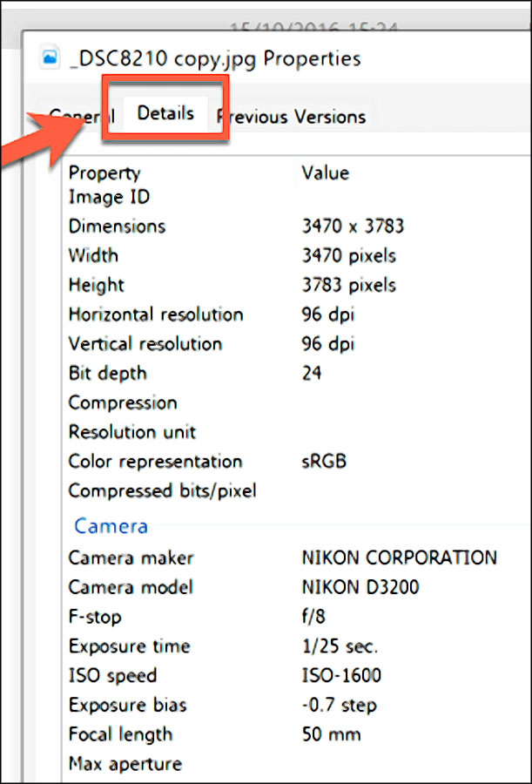This screenshot has height=784, width=532.
Task: Select the Focal length label
Action: pyautogui.click(x=120, y=735)
